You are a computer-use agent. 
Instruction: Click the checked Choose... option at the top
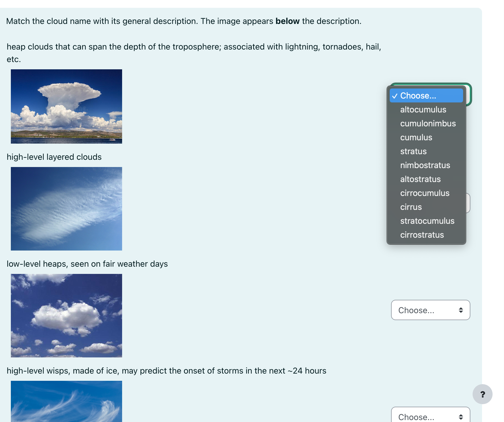pyautogui.click(x=418, y=95)
